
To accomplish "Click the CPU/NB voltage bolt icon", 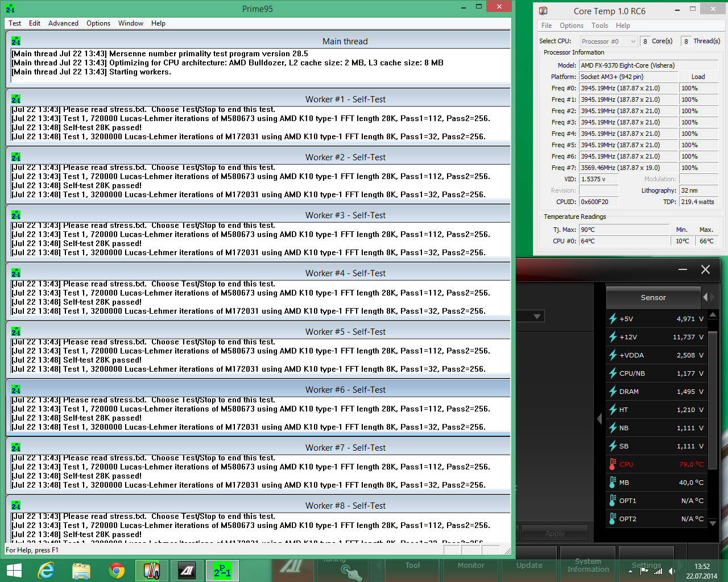I will click(613, 373).
